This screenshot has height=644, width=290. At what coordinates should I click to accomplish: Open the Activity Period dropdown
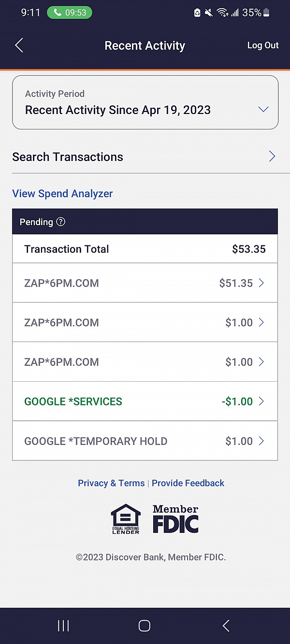pyautogui.click(x=263, y=109)
